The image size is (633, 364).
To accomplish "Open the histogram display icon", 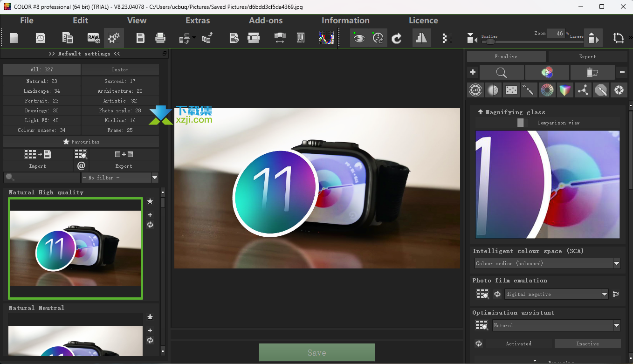I will tap(327, 38).
